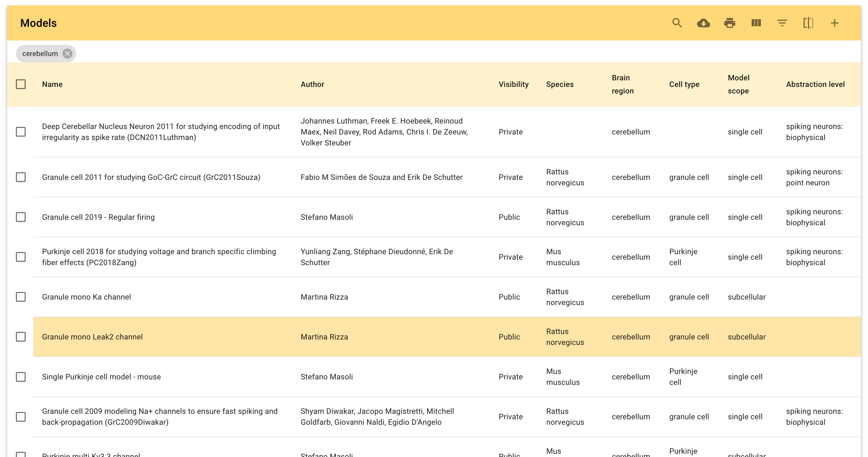Open the view columns icon
This screenshot has width=868, height=457.
point(756,23)
